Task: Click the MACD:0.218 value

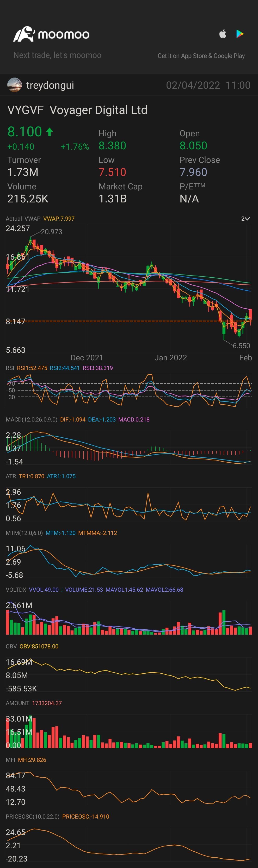Action: pos(134,419)
